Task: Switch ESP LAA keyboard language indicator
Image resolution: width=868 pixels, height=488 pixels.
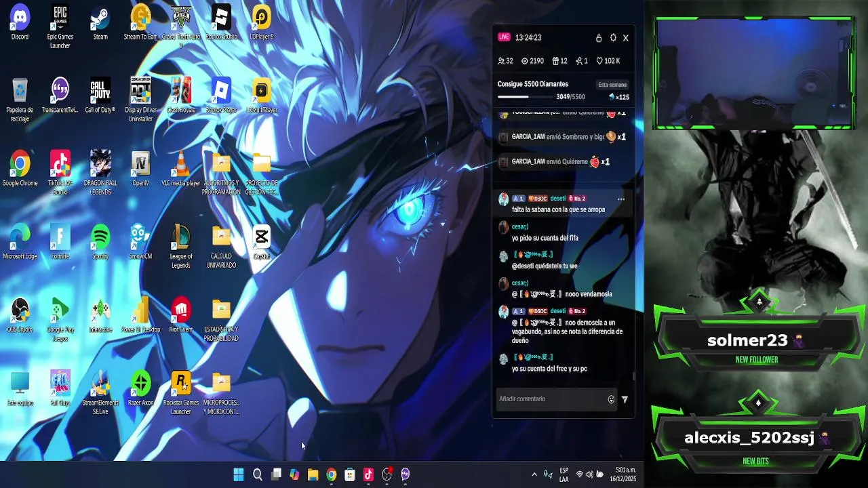Action: pyautogui.click(x=564, y=475)
